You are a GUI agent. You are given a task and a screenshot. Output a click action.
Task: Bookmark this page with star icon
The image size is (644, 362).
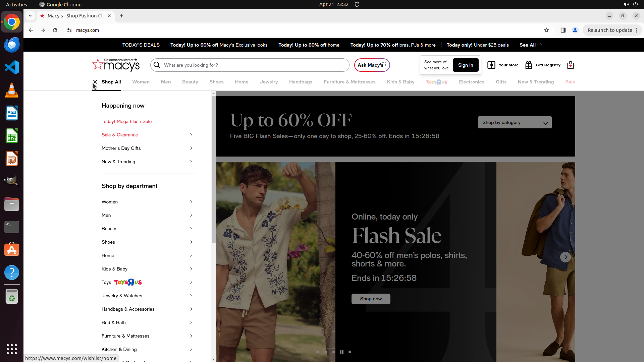pyautogui.click(x=546, y=30)
